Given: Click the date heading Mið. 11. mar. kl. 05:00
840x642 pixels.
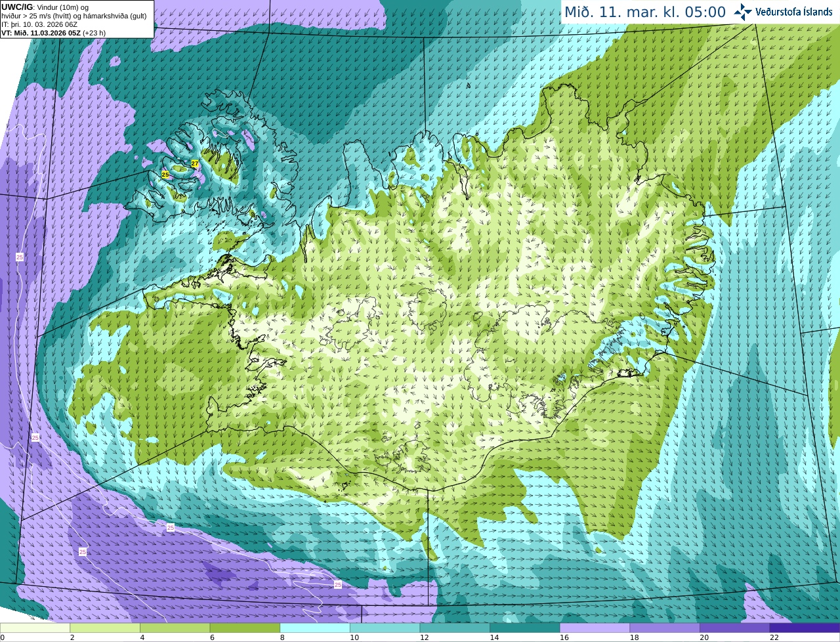Looking at the screenshot, I should pyautogui.click(x=645, y=12).
